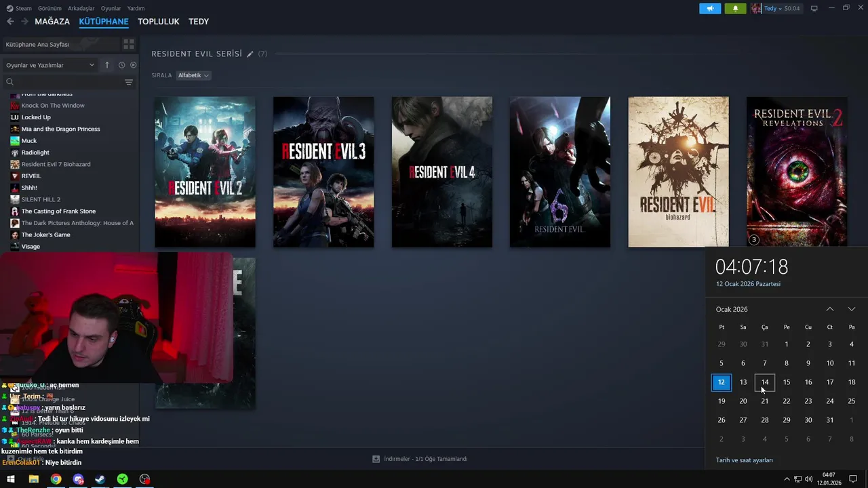Sort library list with the up arrow icon

(x=106, y=65)
